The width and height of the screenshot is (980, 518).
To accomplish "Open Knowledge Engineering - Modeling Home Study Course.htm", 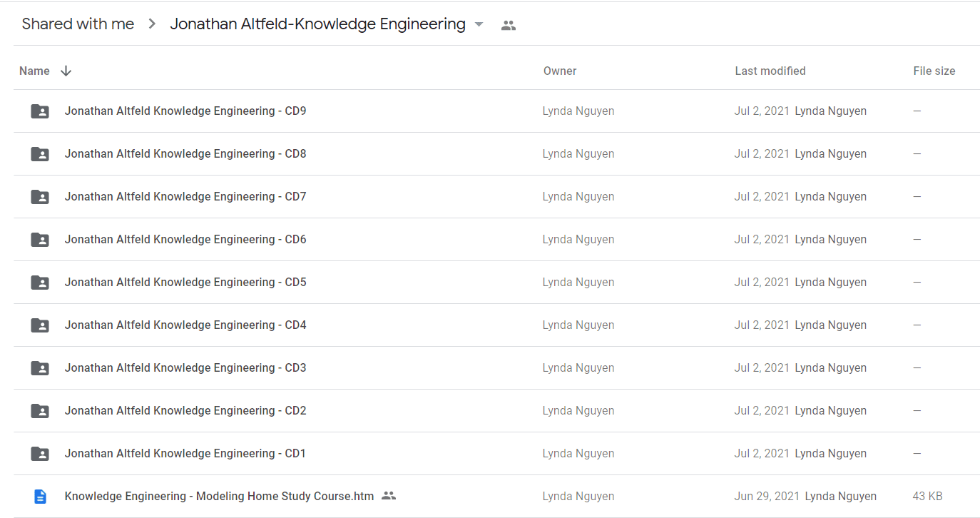I will click(219, 496).
